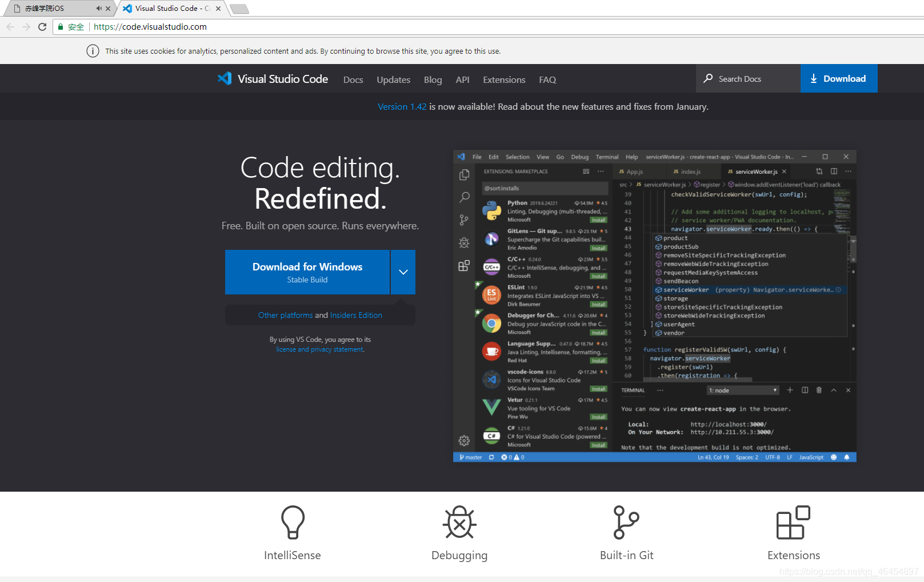This screenshot has width=924, height=582.
Task: Click the browser forward arrow
Action: tap(26, 27)
